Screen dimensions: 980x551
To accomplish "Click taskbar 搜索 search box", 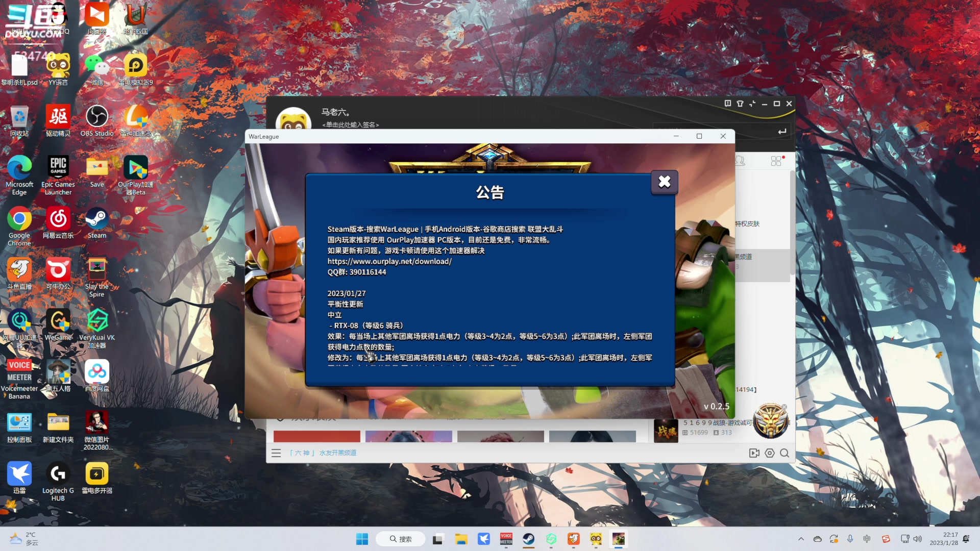I will 401,539.
